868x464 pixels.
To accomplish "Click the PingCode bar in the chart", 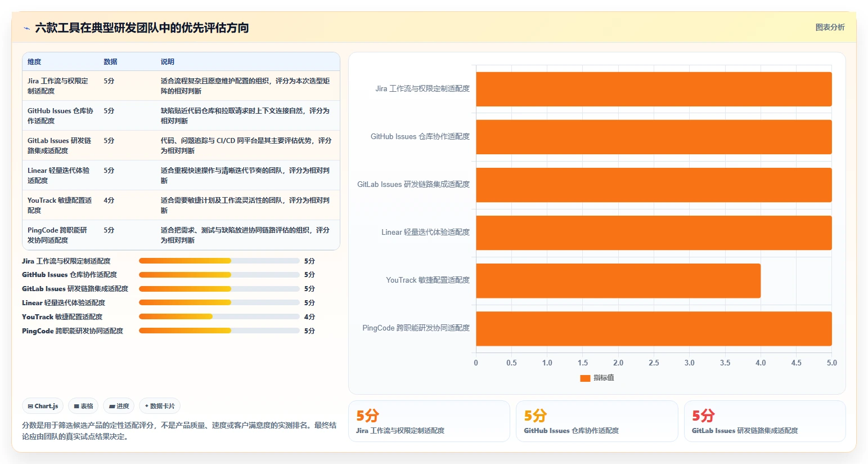I will [x=654, y=328].
